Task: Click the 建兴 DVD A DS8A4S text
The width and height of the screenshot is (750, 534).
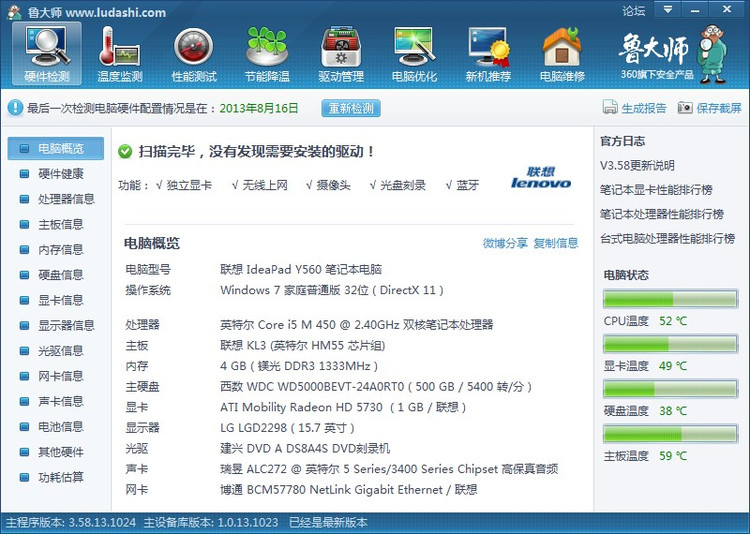Action: click(305, 448)
